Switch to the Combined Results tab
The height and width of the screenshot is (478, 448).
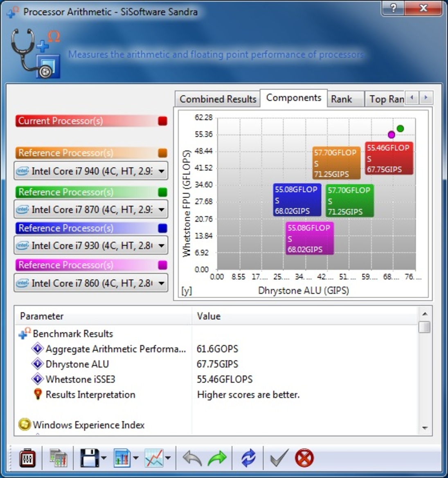[x=218, y=99]
